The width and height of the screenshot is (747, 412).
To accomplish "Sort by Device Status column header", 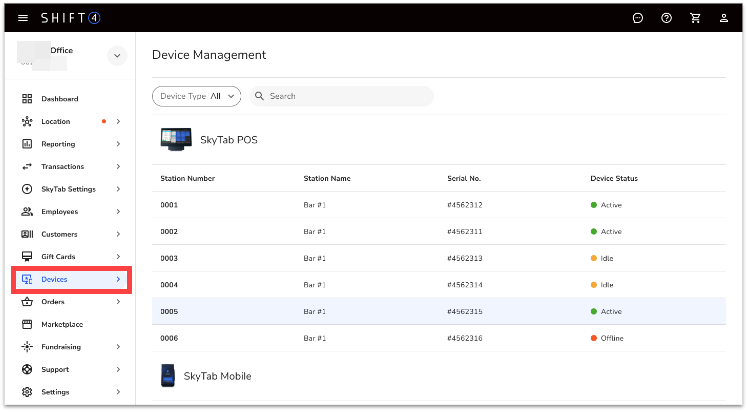I will click(614, 179).
